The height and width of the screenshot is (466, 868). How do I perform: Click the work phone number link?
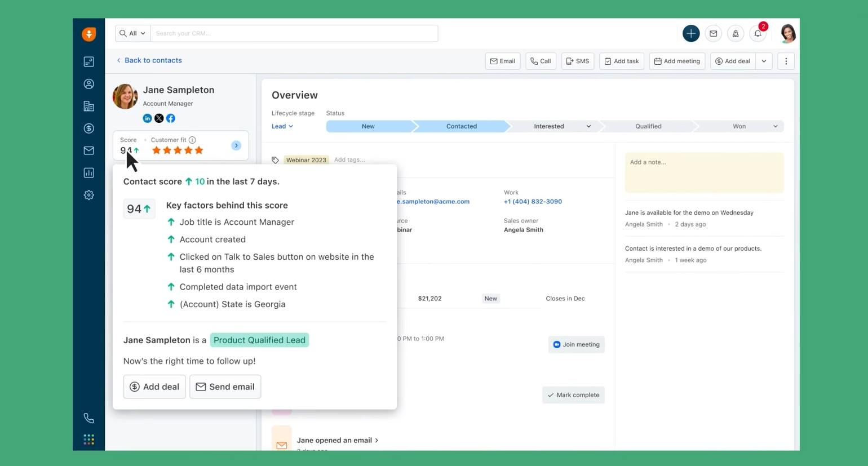pos(533,201)
